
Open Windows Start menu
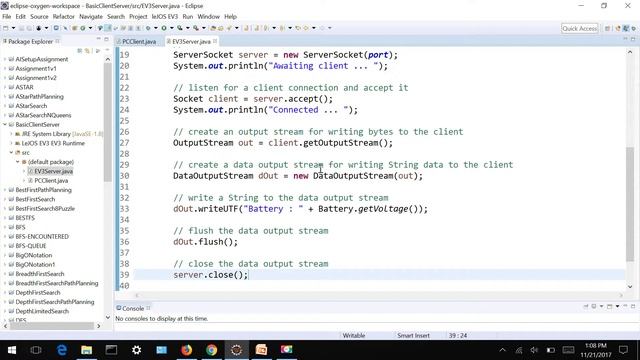coord(12,350)
